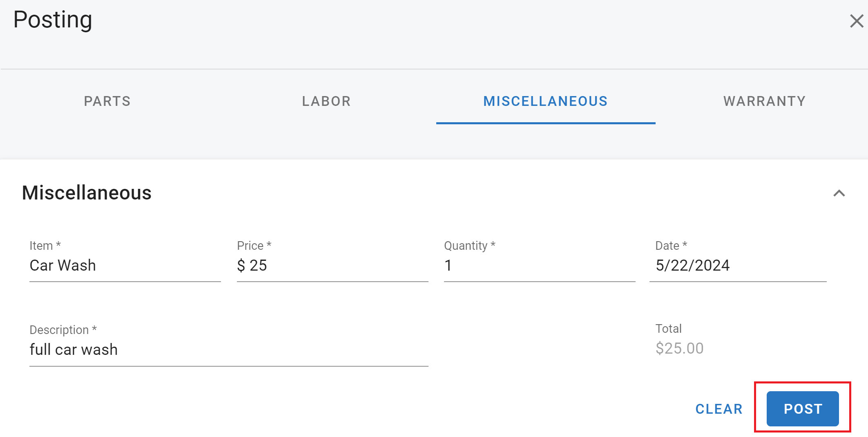Select the Miscellaneous tab
The image size is (868, 437).
click(x=545, y=101)
